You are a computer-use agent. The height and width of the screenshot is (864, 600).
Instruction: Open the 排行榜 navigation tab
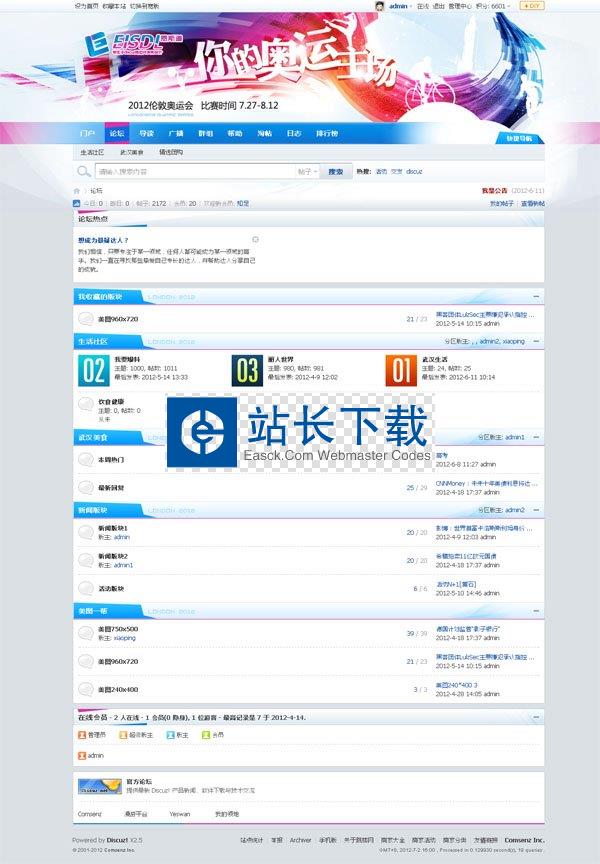coord(327,133)
